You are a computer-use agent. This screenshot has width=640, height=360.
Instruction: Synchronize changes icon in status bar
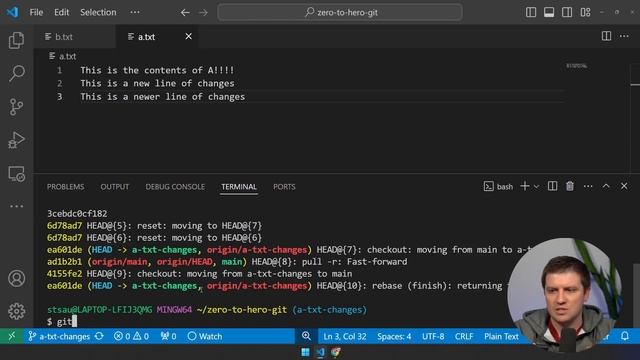[x=99, y=336]
